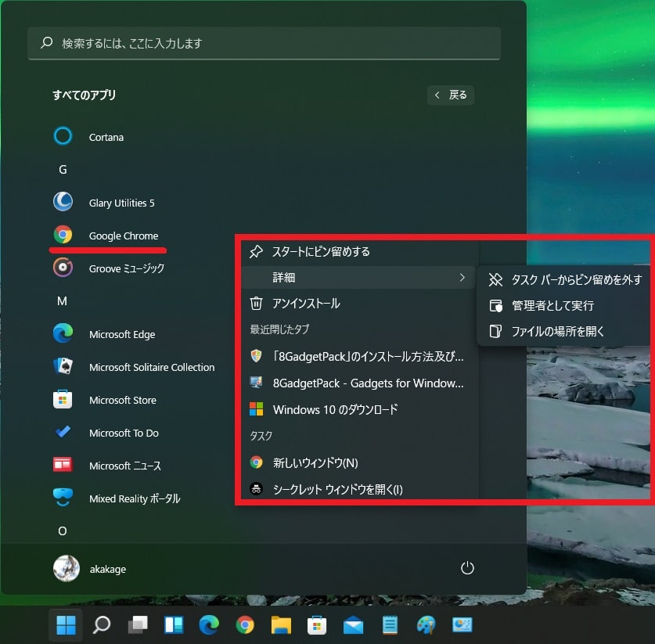This screenshot has width=655, height=644.
Task: Open Widgets panel on taskbar
Action: tap(174, 625)
